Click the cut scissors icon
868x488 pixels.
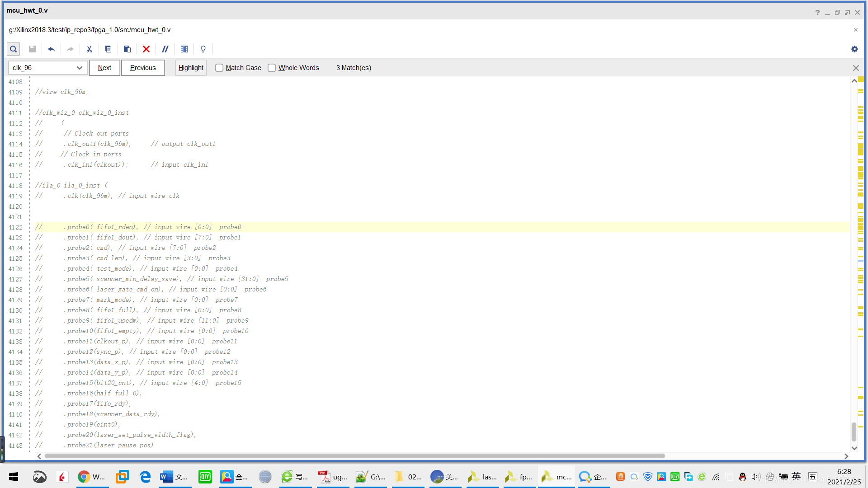click(89, 49)
